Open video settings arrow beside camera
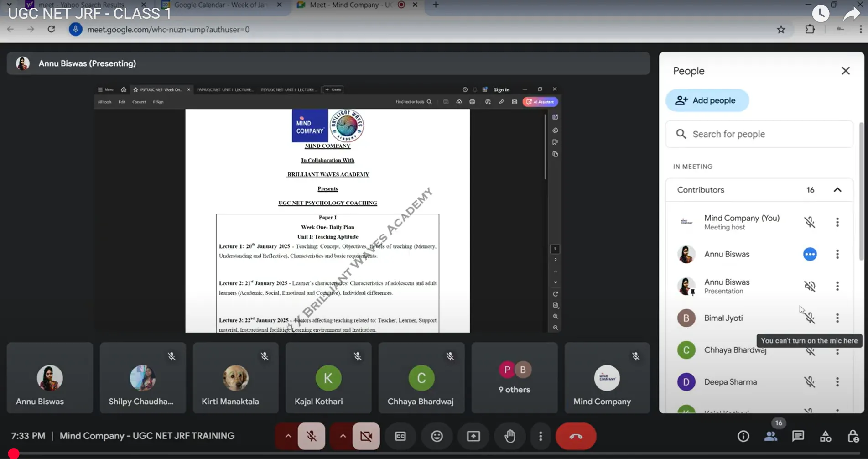 point(343,436)
